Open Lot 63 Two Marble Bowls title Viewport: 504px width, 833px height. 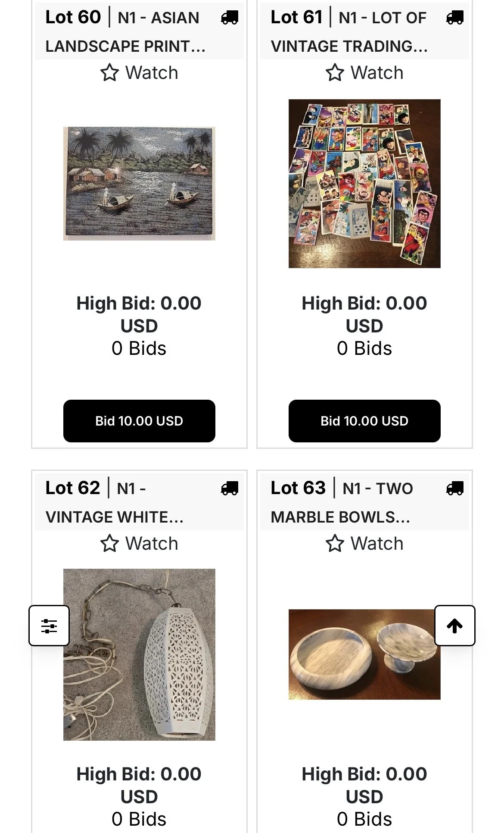342,502
